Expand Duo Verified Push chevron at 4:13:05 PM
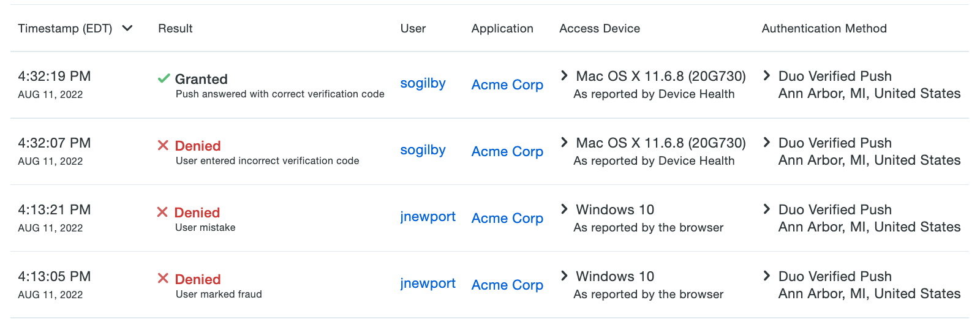 (x=766, y=276)
